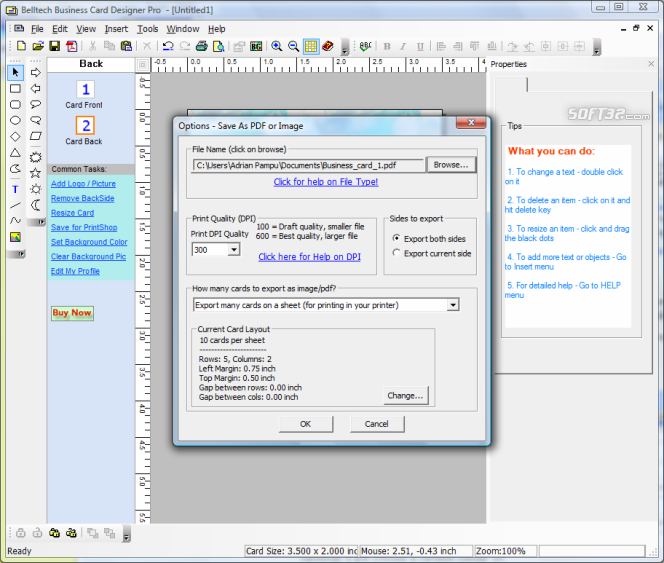Open the File menu
The image size is (664, 563).
pyautogui.click(x=37, y=29)
